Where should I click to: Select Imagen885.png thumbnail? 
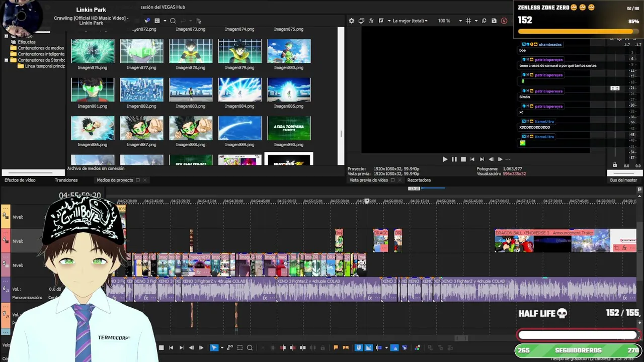(x=289, y=89)
